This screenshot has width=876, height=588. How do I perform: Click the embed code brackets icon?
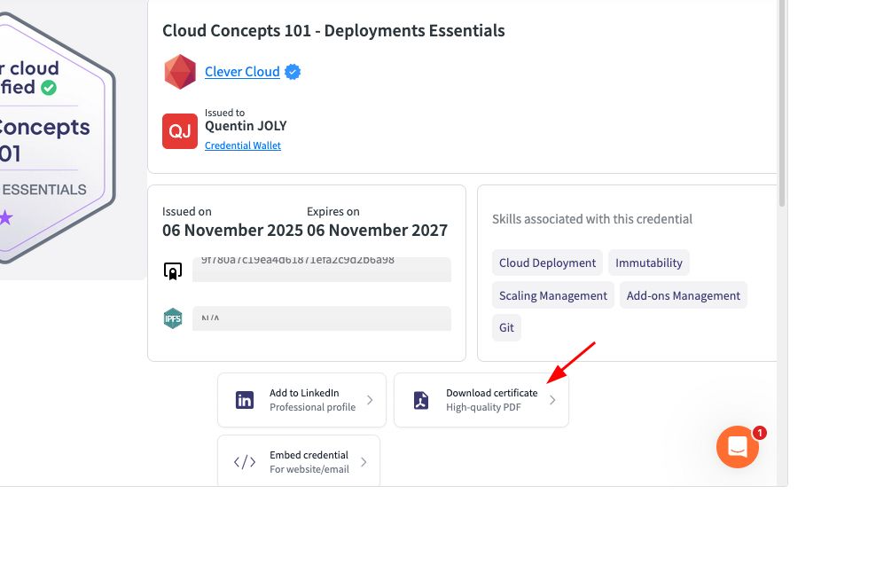pyautogui.click(x=245, y=462)
